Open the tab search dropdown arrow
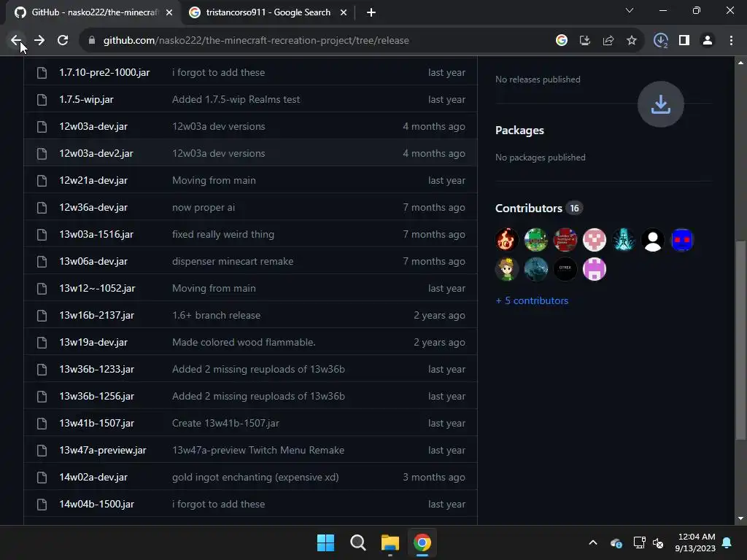747x560 pixels. (630, 10)
